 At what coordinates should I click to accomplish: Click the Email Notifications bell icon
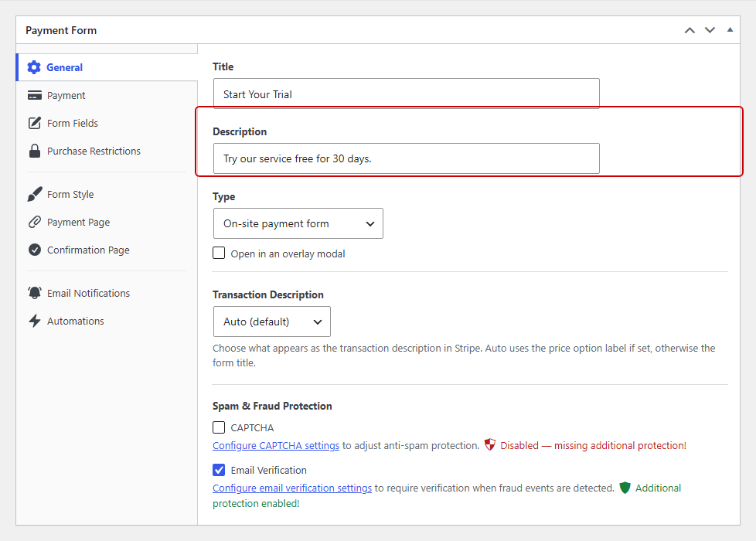[x=35, y=293]
